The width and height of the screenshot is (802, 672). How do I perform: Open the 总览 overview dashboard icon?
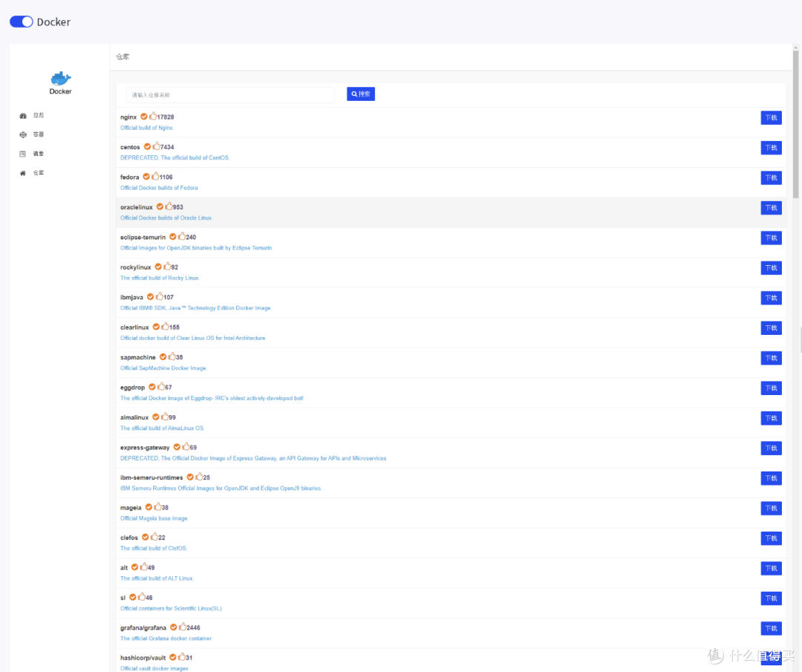click(23, 116)
